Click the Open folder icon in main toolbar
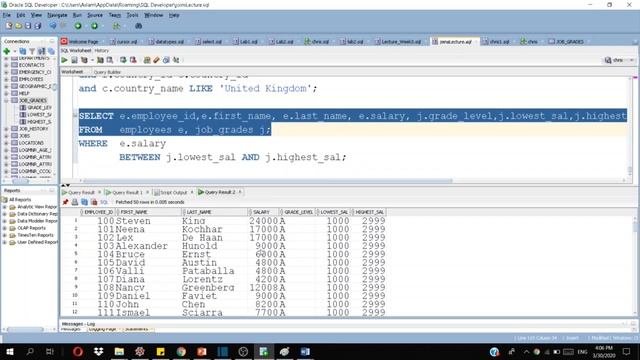 coord(18,26)
